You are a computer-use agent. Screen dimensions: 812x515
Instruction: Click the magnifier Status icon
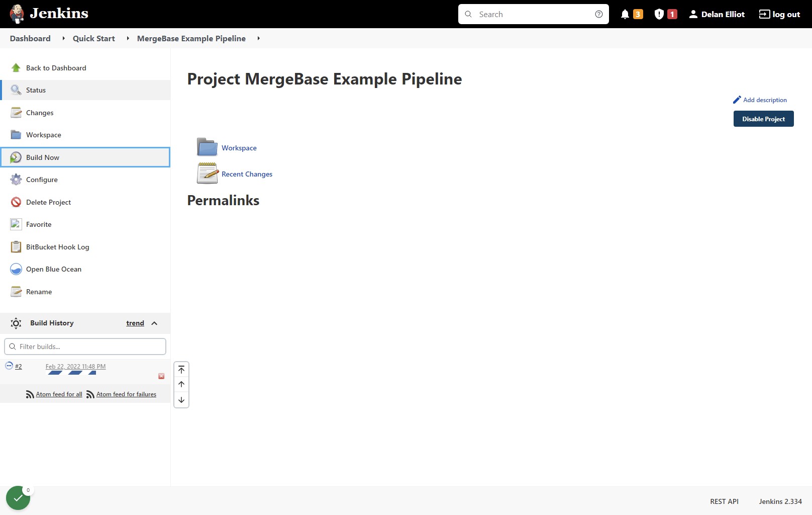coord(16,90)
